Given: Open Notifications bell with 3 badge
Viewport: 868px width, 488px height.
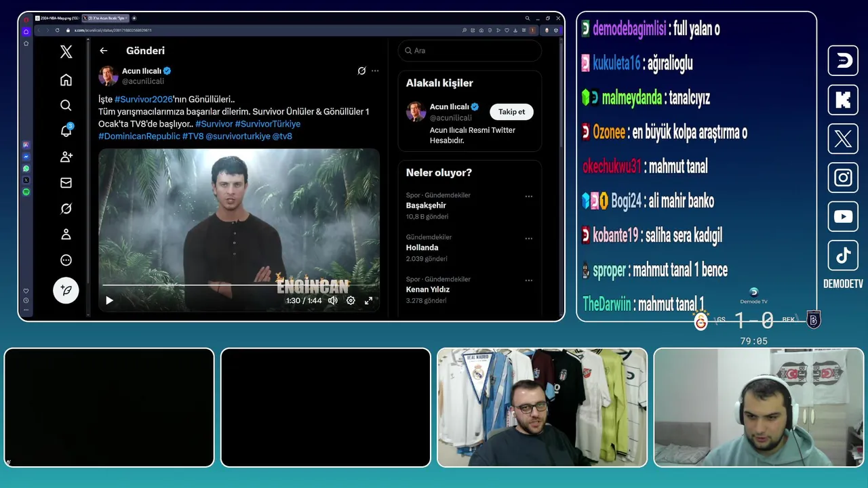Looking at the screenshot, I should [x=66, y=131].
